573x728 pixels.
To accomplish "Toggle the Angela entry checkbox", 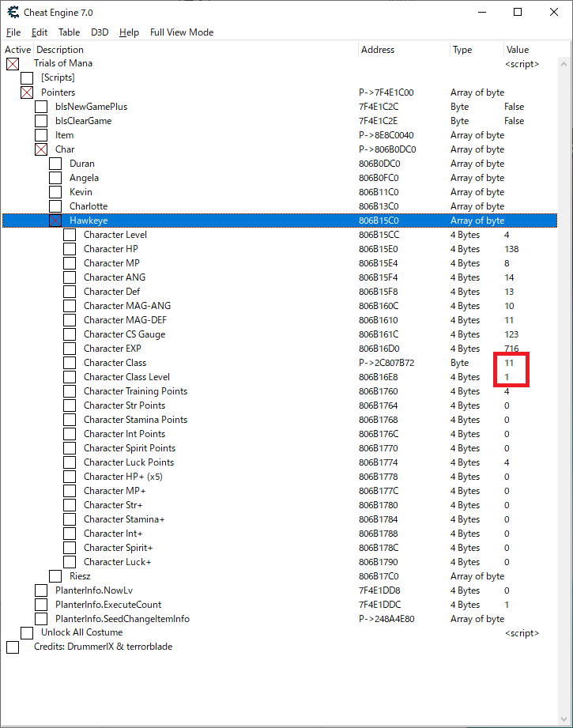I will [55, 178].
